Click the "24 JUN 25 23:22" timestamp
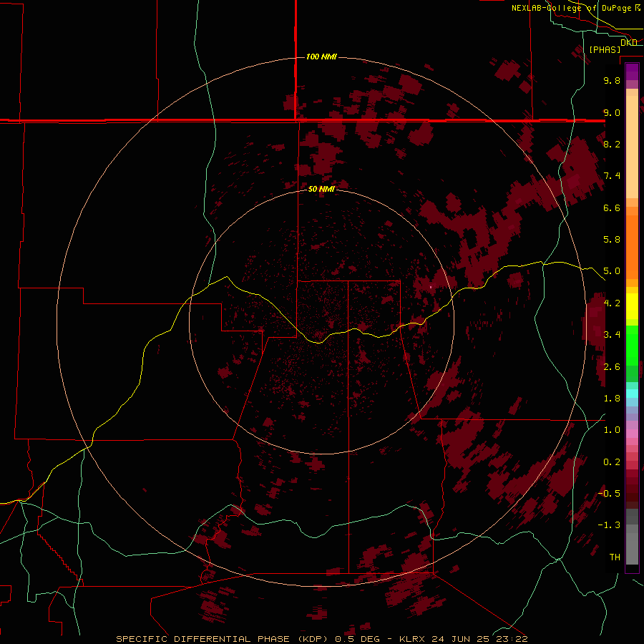 point(479,639)
